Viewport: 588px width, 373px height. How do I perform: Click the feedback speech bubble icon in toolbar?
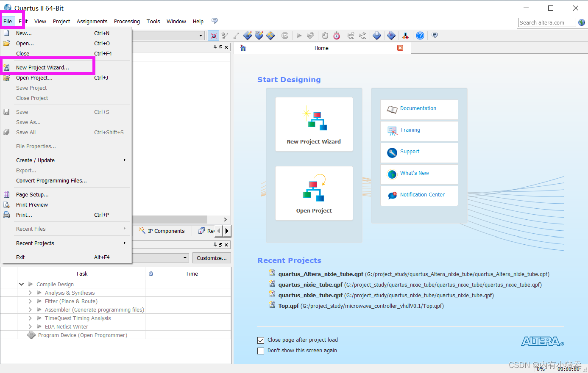click(435, 35)
